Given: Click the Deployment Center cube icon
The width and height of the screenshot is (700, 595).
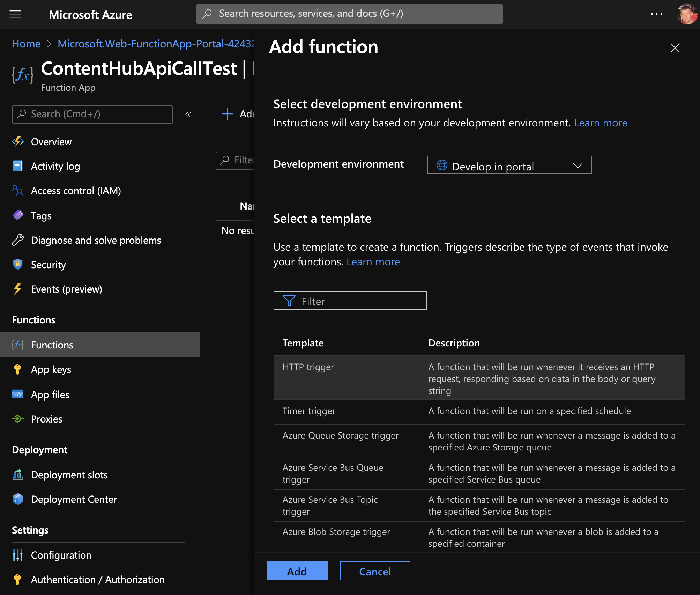Looking at the screenshot, I should click(18, 499).
